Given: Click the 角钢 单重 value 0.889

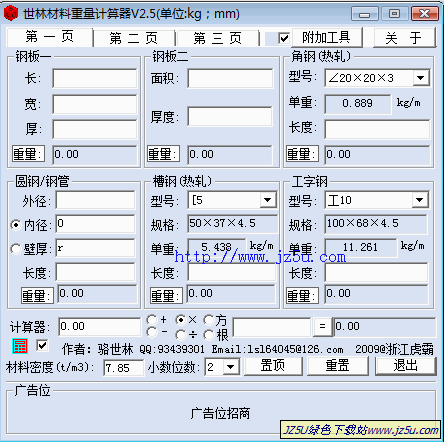Looking at the screenshot, I should [357, 103].
